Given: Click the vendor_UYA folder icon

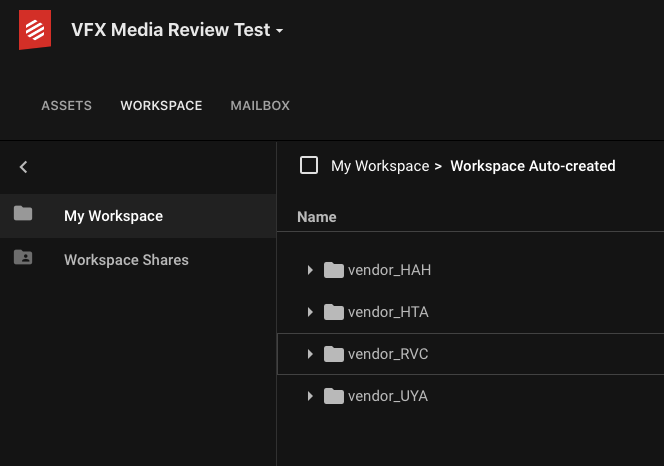Looking at the screenshot, I should (x=334, y=396).
